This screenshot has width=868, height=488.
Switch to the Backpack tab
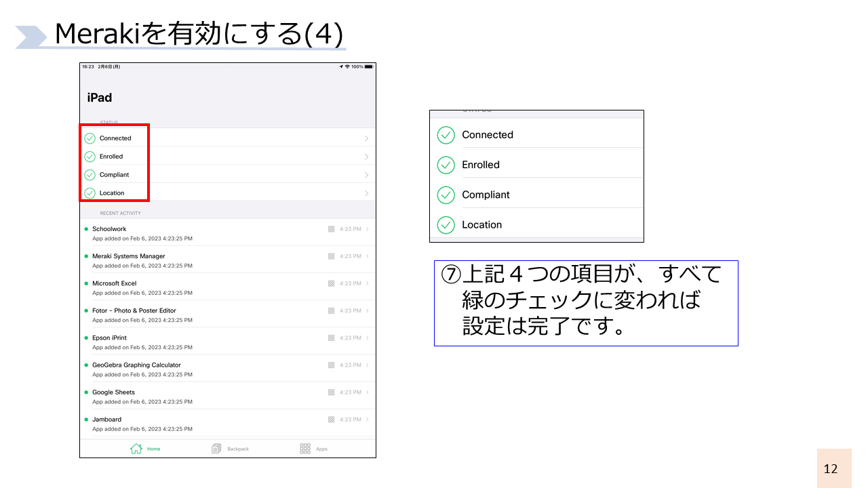pyautogui.click(x=231, y=449)
